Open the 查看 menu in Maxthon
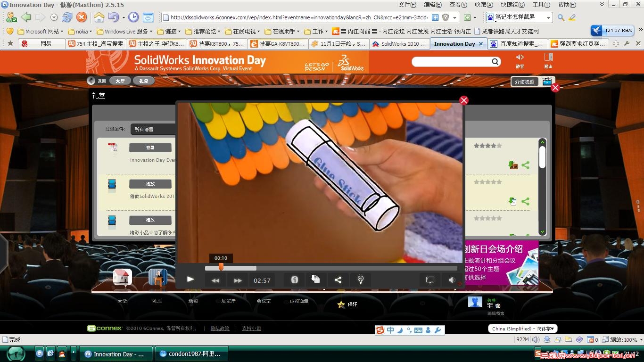644x362 pixels. coord(458,5)
